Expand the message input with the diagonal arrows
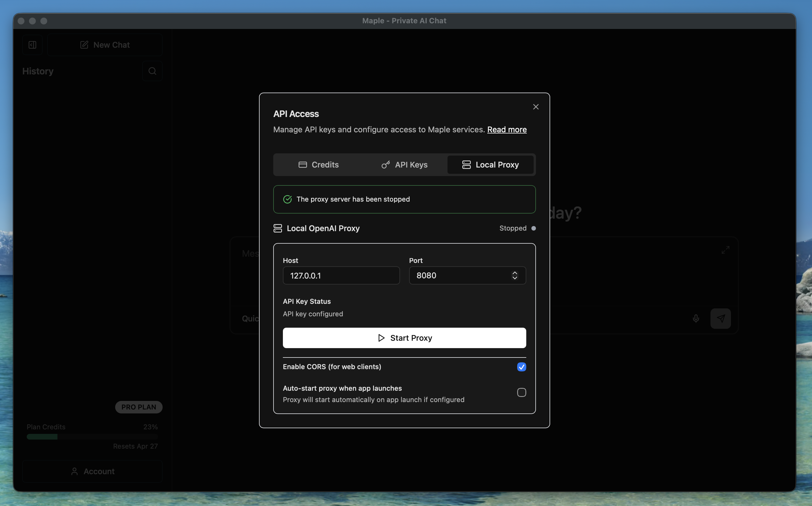The image size is (812, 506). (x=726, y=249)
